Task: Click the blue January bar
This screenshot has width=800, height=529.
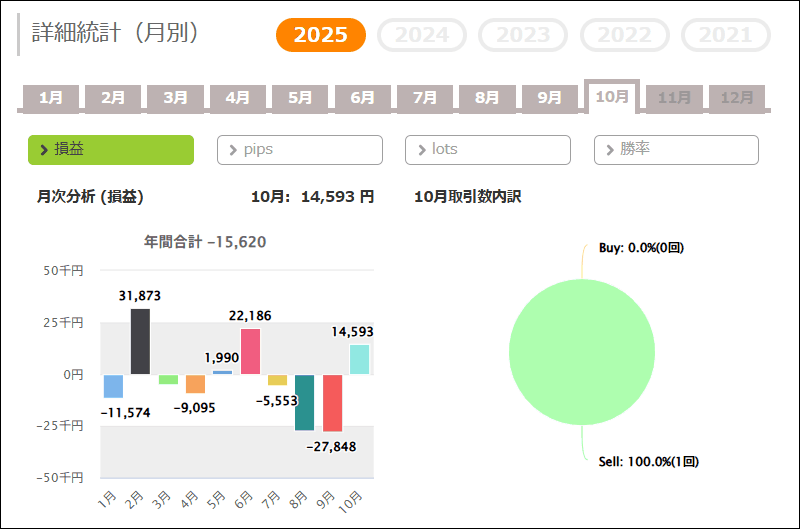Action: point(114,386)
